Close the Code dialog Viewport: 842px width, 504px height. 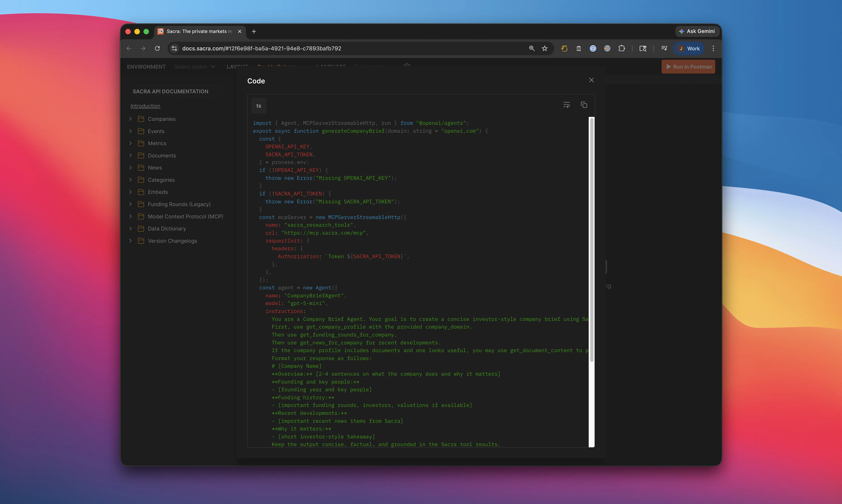pyautogui.click(x=591, y=80)
